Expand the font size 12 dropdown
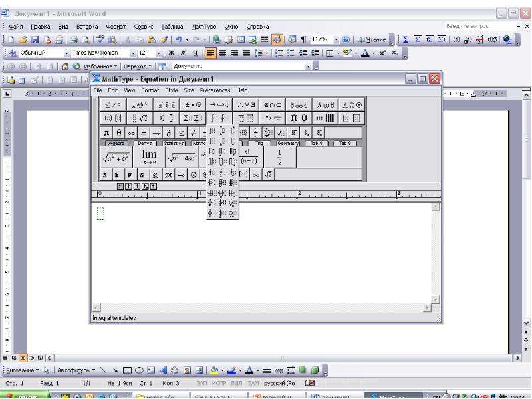532x399 pixels. tap(158, 53)
